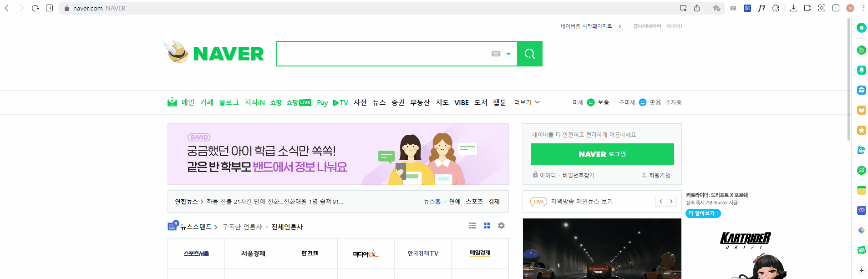Click the screen capture icon in toolbar
This screenshot has height=279, width=868.
pos(822,8)
